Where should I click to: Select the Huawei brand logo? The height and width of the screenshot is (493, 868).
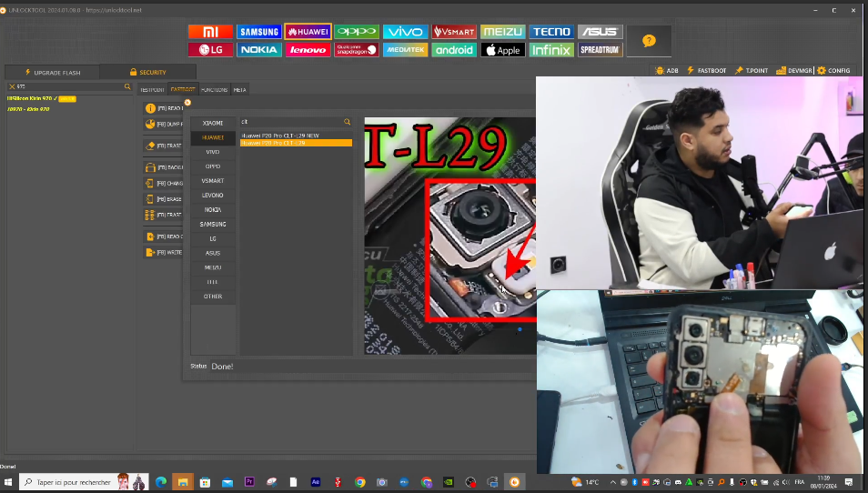[308, 32]
